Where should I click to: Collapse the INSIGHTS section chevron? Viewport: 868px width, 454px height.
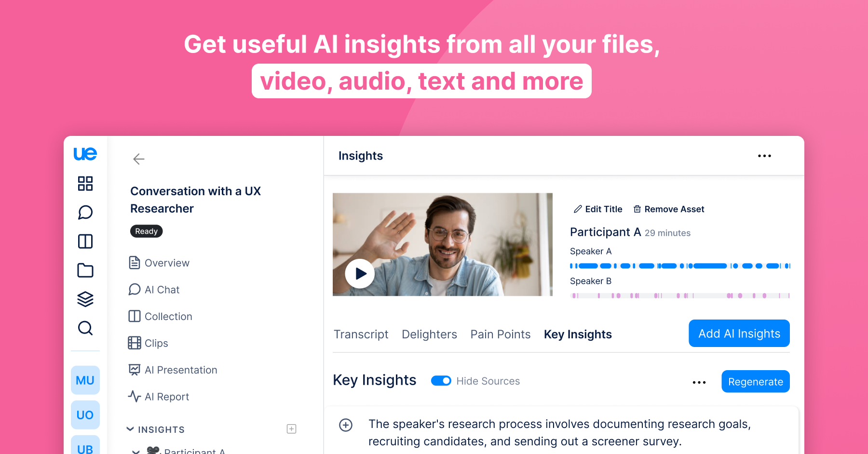tap(130, 429)
